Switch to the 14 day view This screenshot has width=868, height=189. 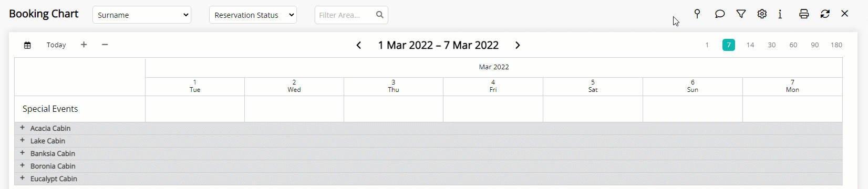point(750,45)
